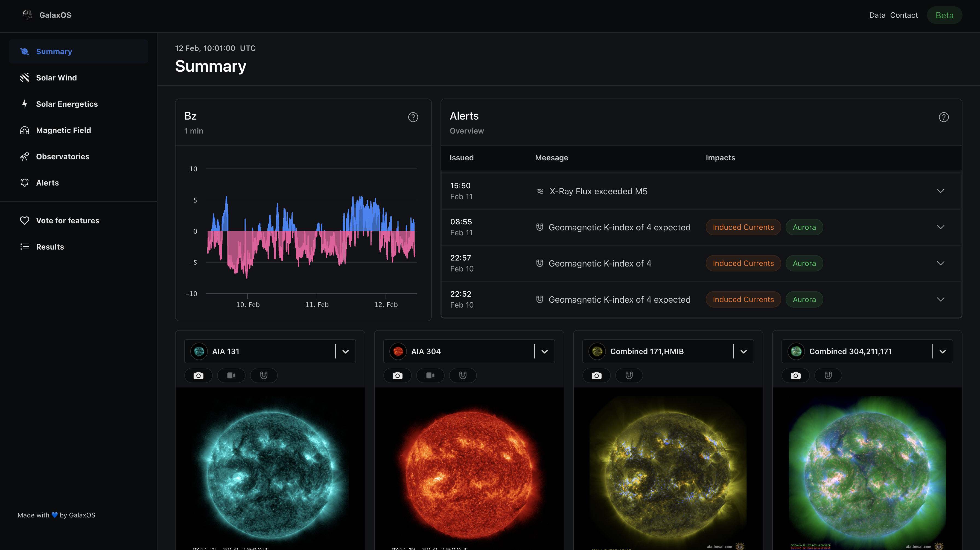Image resolution: width=980 pixels, height=550 pixels.
Task: Click Aurora tag in 22:52 row
Action: pyautogui.click(x=804, y=300)
